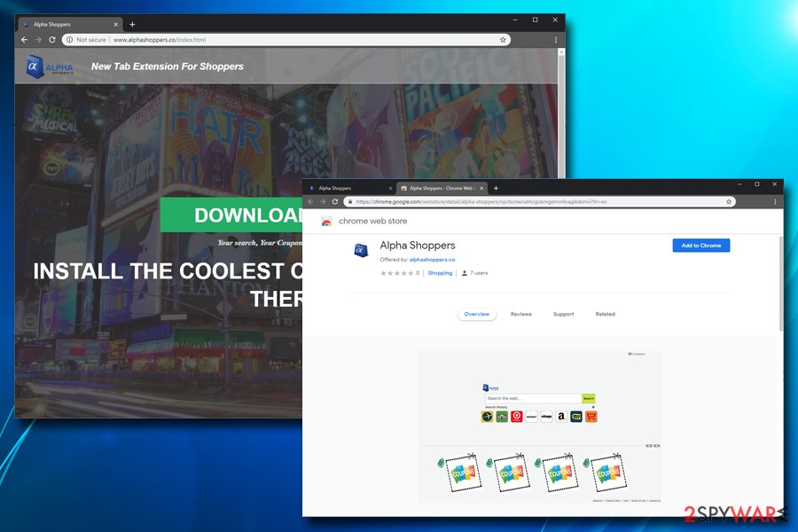Close the Chrome Web Store tab
Viewport: 798px width, 532px height.
pos(481,188)
